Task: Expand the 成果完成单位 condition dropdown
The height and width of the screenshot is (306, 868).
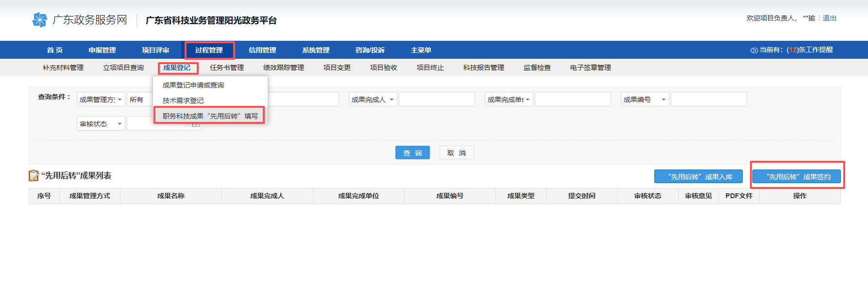Action: tap(509, 99)
